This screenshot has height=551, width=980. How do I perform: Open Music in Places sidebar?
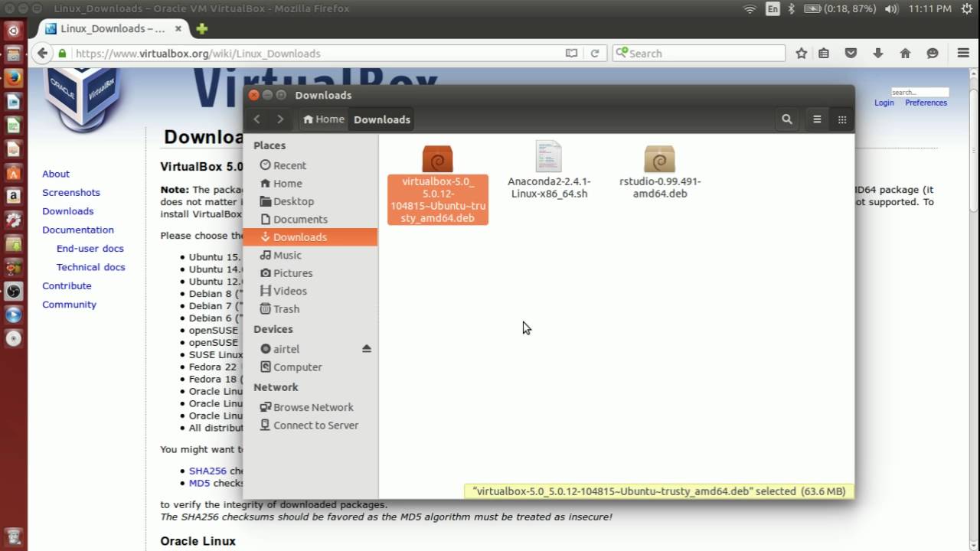310,256
